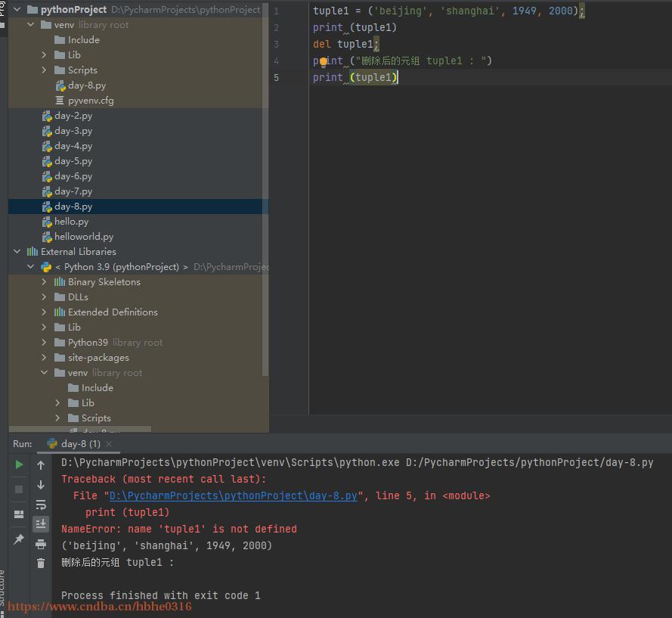Expand the Binary Skeletons node
Viewport: 672px width, 618px height.
click(x=44, y=281)
